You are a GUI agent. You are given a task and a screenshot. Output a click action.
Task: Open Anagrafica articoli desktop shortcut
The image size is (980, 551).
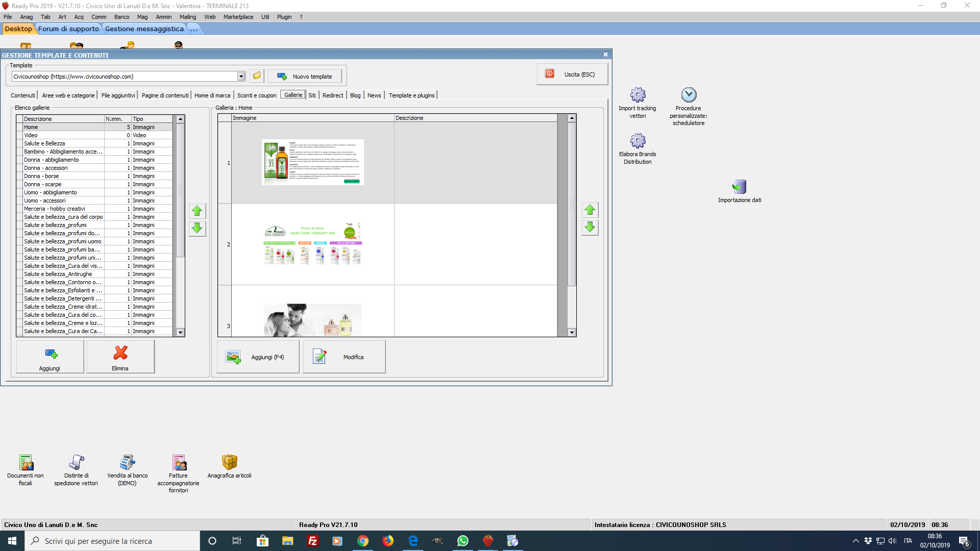coord(229,463)
